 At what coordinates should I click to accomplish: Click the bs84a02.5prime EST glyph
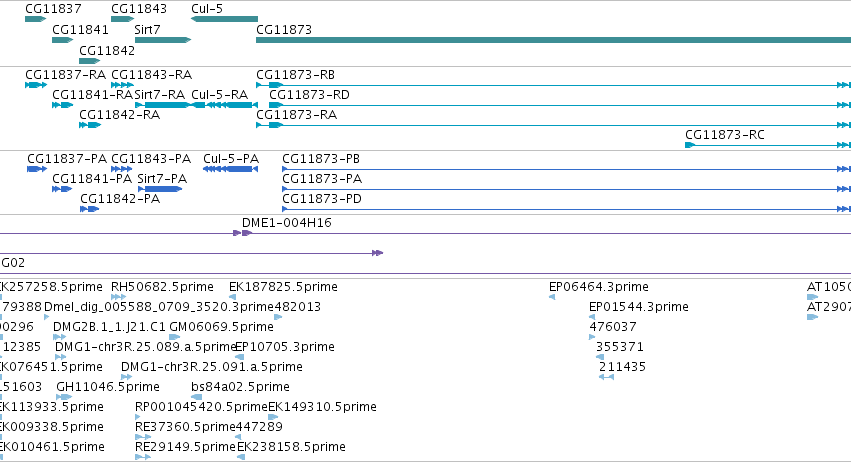197,397
